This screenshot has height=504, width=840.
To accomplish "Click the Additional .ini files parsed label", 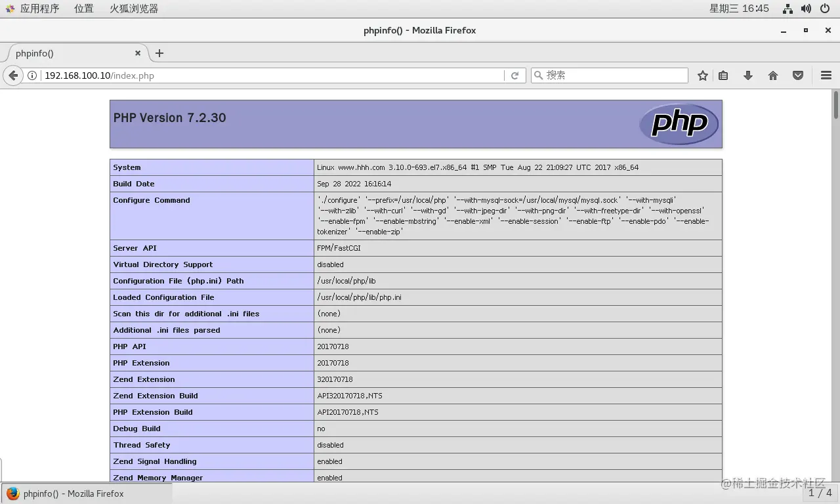I will (167, 330).
